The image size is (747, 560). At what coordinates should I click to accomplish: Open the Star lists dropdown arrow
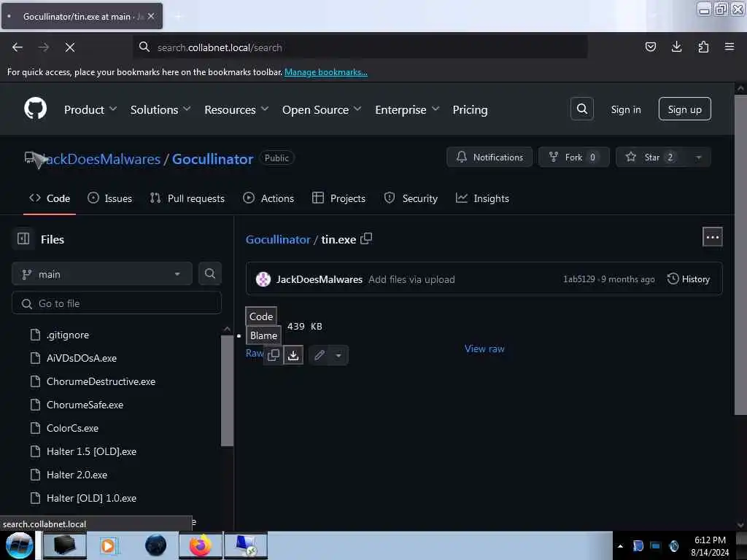tap(698, 157)
